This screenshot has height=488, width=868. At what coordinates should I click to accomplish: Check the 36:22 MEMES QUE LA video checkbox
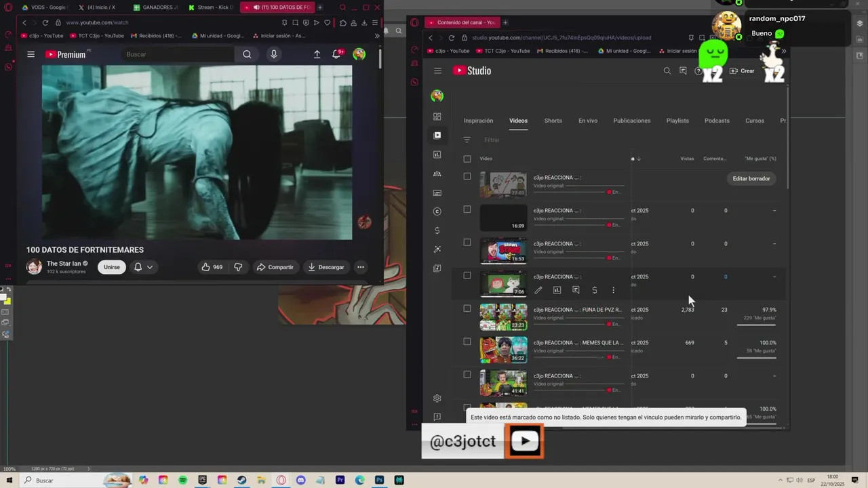[467, 342]
